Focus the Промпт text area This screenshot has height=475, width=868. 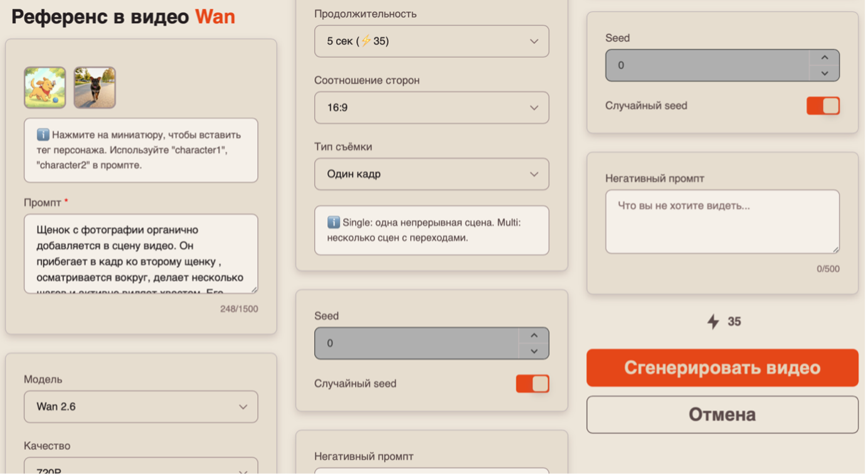click(x=140, y=254)
